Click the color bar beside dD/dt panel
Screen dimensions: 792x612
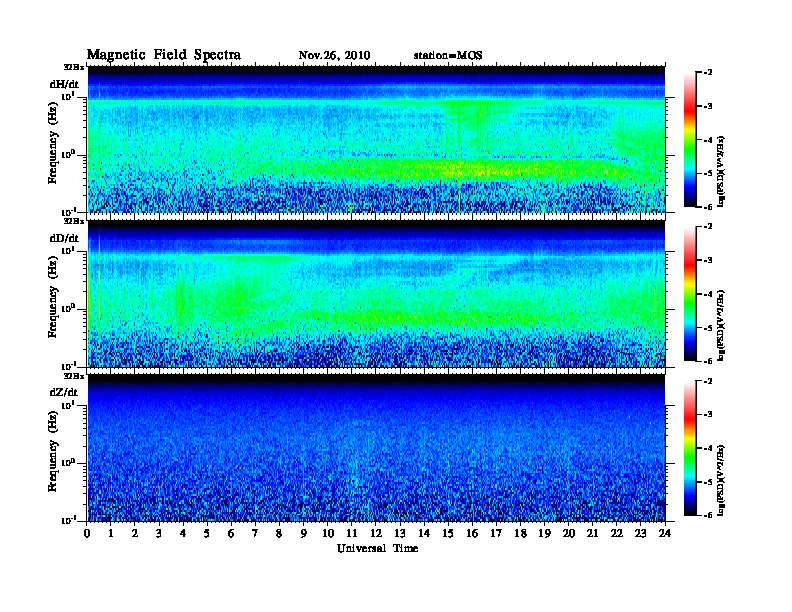690,293
